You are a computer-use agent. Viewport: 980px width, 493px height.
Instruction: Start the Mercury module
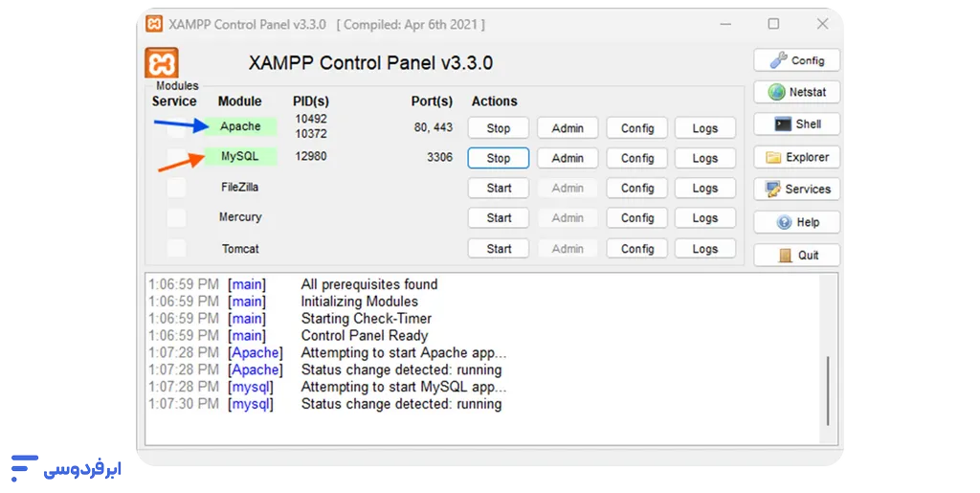point(498,218)
